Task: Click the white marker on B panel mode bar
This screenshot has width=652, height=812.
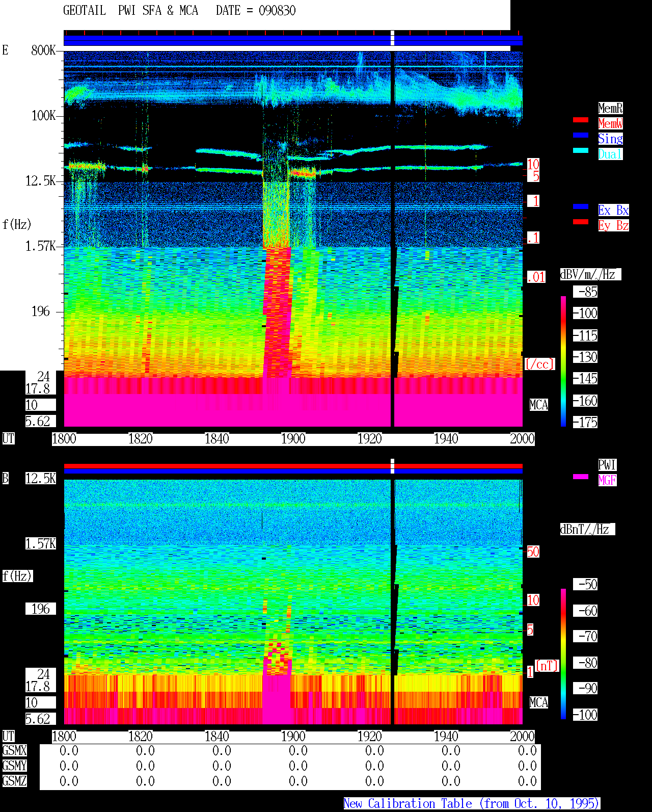Action: coord(392,466)
